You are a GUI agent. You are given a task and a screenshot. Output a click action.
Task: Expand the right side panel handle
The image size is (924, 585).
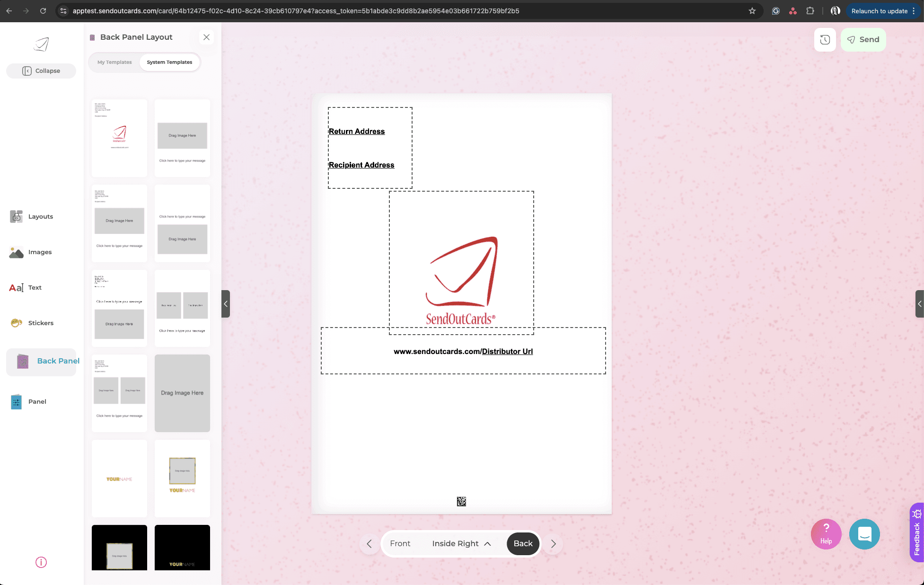[x=919, y=304]
